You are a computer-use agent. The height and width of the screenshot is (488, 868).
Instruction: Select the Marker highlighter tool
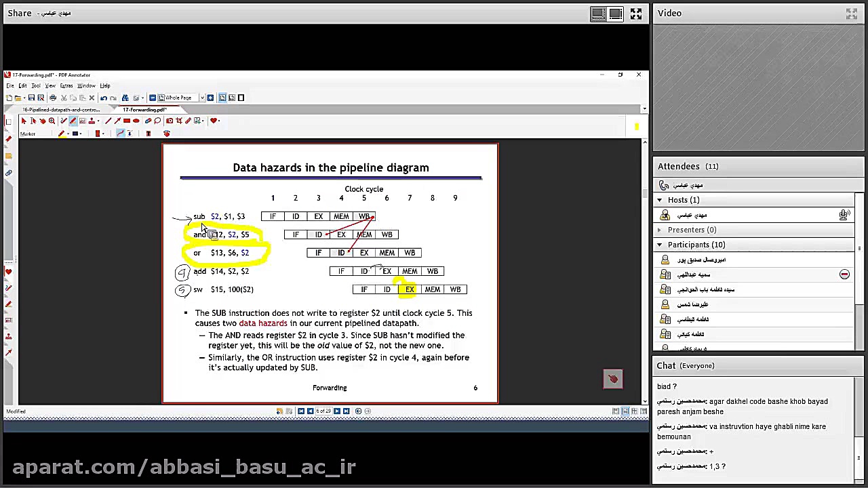[x=73, y=121]
